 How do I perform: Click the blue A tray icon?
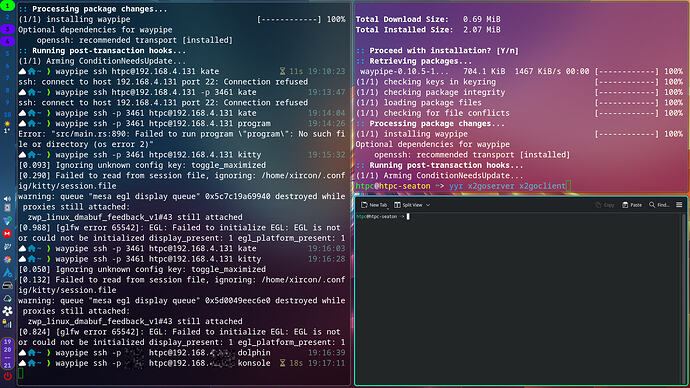pos(7,273)
